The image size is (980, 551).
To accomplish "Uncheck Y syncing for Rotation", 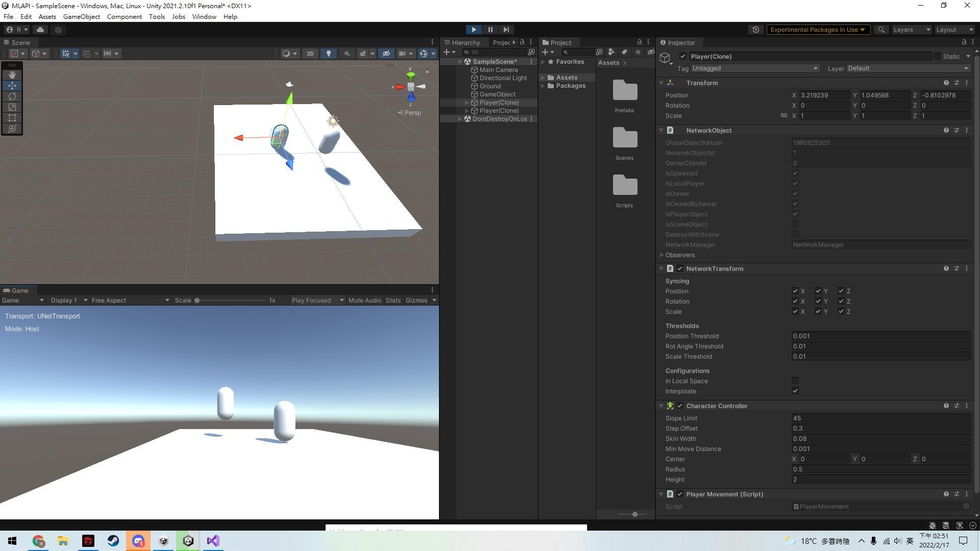I will click(x=819, y=301).
